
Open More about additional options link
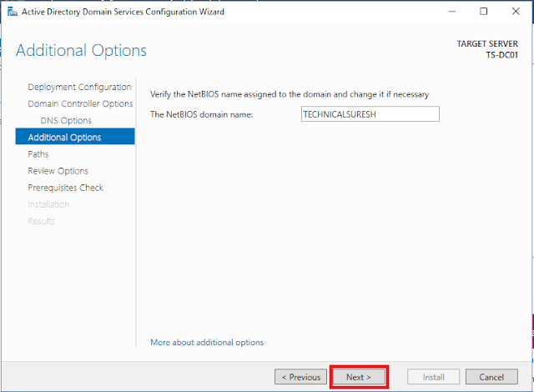click(x=207, y=342)
